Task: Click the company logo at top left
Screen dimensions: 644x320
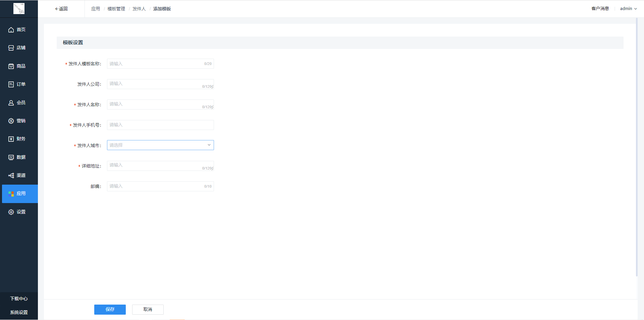Action: point(19,9)
